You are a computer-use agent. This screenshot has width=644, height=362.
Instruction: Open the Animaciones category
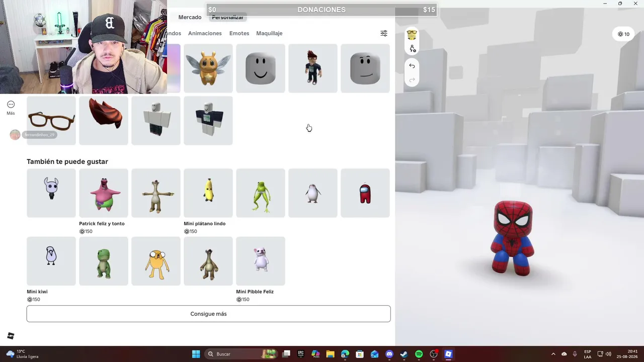coord(205,33)
